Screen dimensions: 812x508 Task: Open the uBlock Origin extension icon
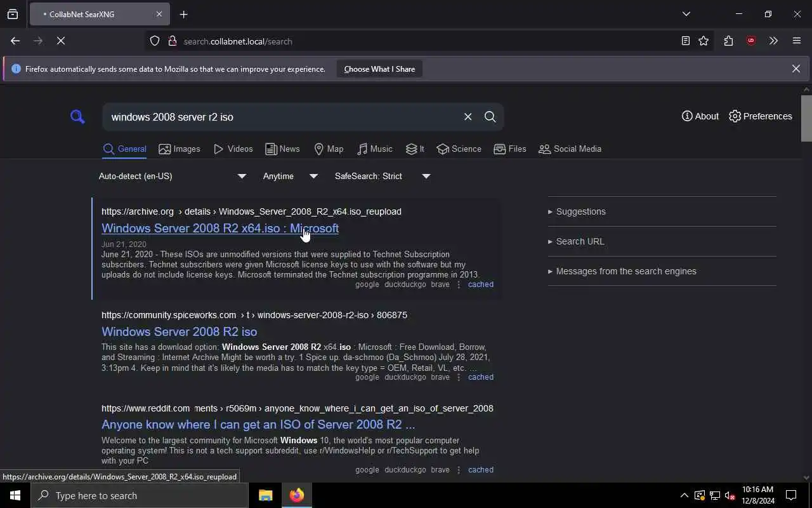click(751, 41)
